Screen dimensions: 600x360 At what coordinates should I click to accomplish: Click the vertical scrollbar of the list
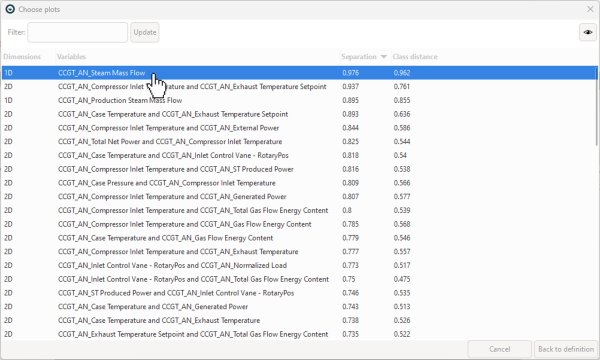(x=596, y=106)
